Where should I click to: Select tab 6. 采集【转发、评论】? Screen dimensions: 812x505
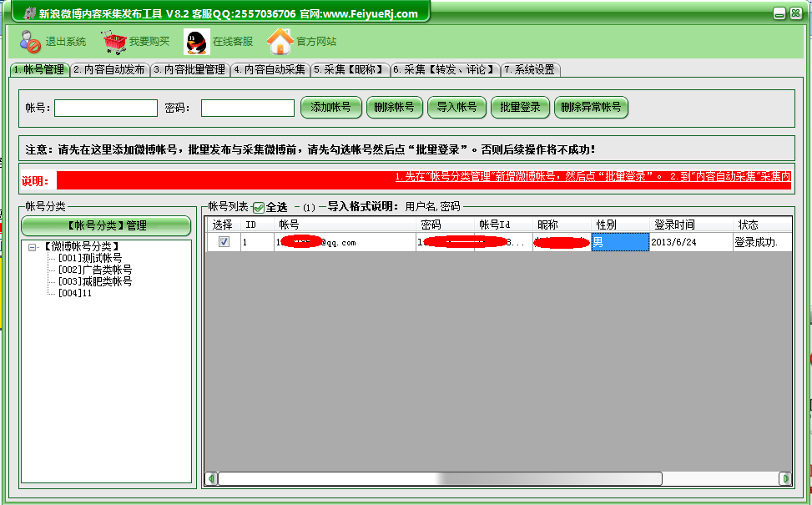click(x=446, y=69)
